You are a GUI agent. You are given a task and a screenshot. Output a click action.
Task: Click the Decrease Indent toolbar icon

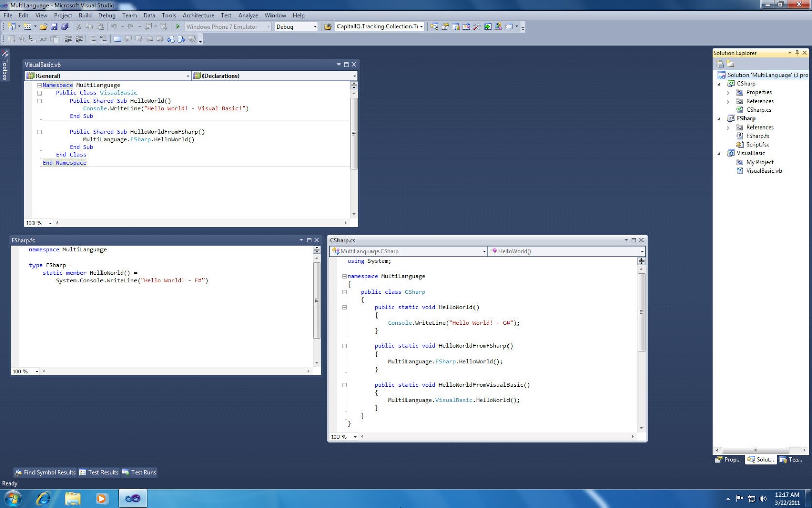pyautogui.click(x=67, y=39)
